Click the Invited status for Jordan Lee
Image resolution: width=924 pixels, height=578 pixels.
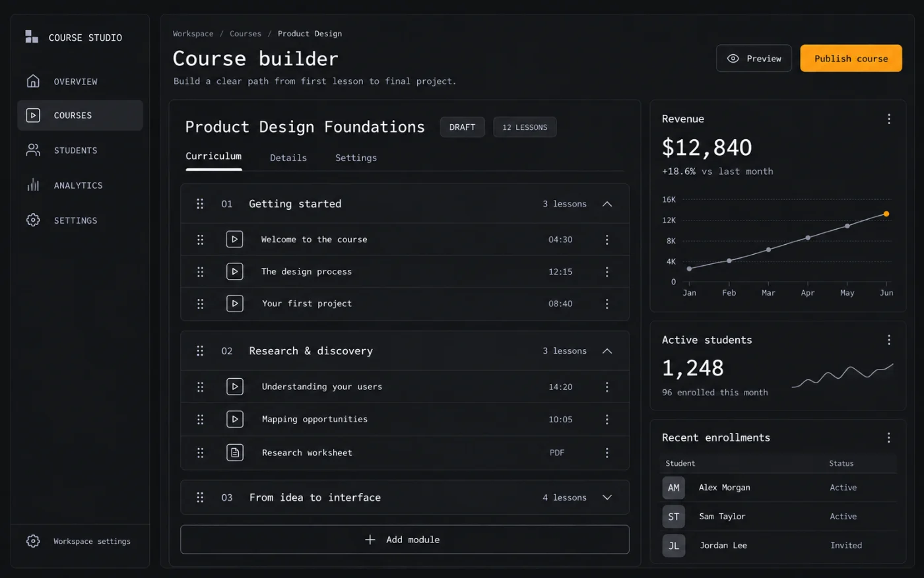[846, 546]
